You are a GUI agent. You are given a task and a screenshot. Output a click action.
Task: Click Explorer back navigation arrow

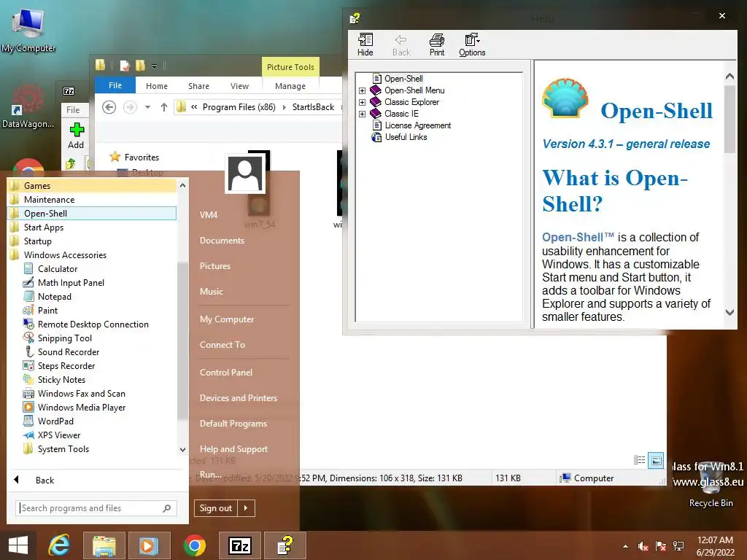[109, 107]
